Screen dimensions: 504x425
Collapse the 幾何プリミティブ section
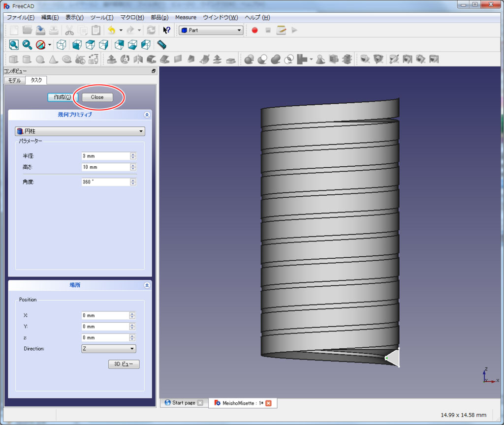point(147,115)
